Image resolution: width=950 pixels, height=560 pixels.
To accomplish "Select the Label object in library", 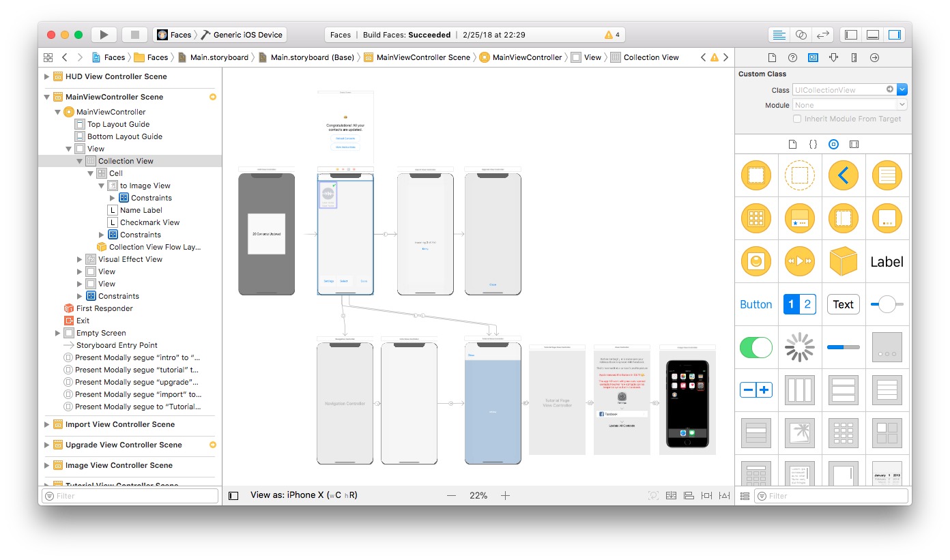I will tap(887, 262).
